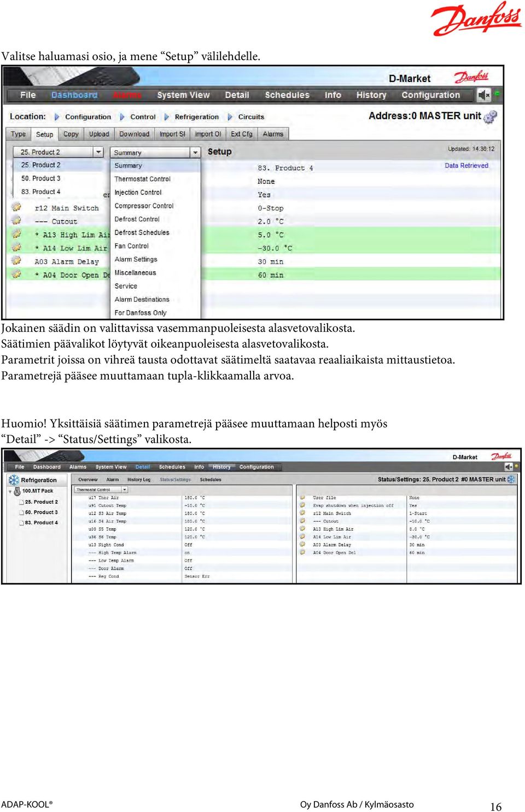Collapse the 100.MT Pack tree node arrow
The width and height of the screenshot is (525, 812).
pyautogui.click(x=10, y=492)
